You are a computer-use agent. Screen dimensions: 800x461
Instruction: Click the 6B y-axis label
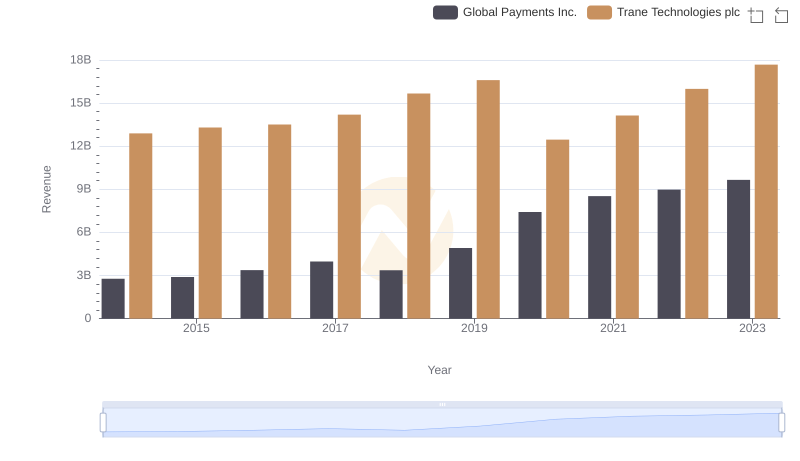pos(84,232)
